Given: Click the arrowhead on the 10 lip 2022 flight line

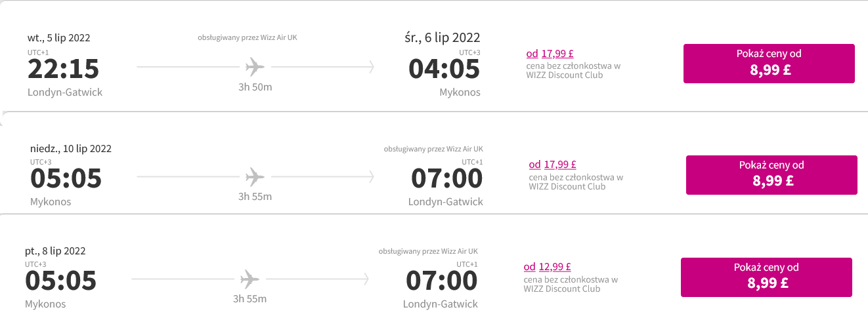Looking at the screenshot, I should click(371, 176).
